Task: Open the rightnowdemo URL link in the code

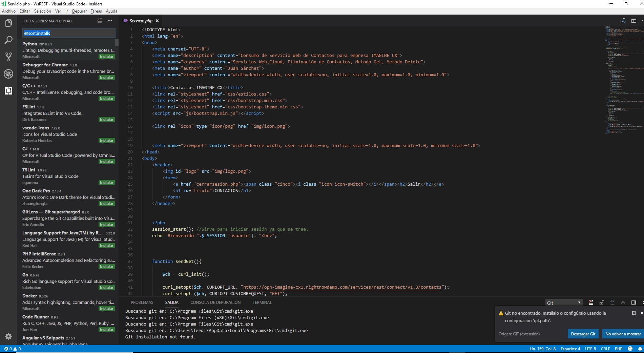Action: [342, 287]
